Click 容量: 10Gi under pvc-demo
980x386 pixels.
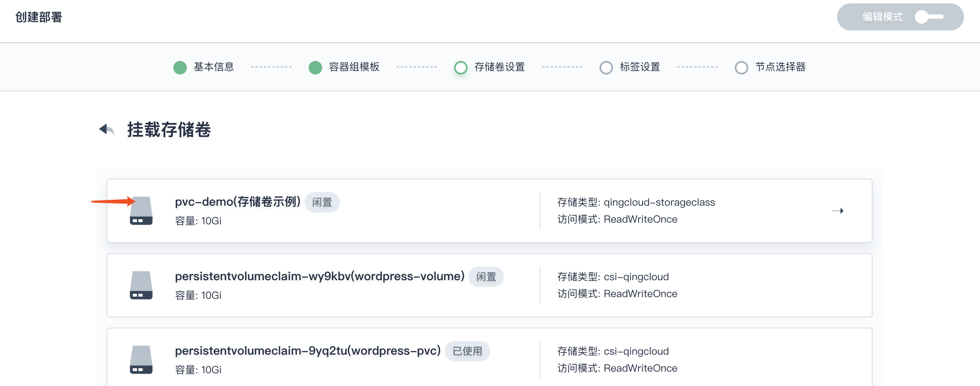(198, 221)
